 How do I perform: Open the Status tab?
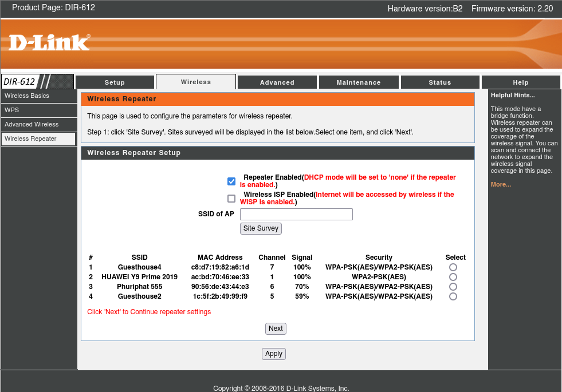tap(440, 82)
